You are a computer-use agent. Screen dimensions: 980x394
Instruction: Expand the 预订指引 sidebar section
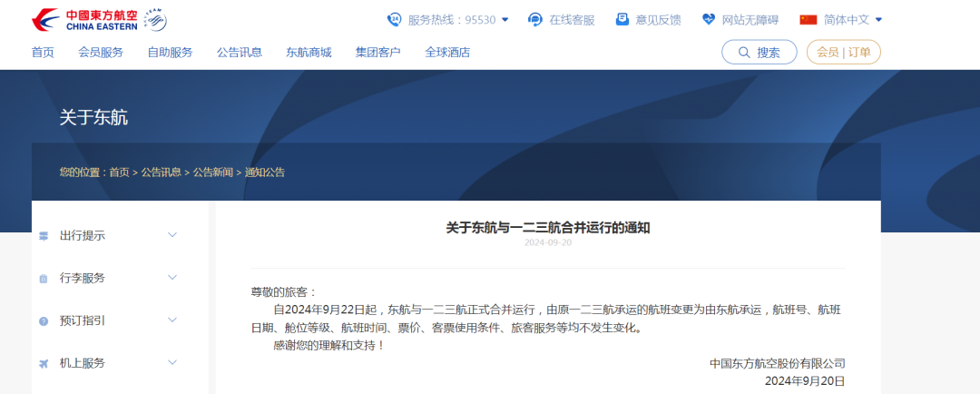pos(172,320)
